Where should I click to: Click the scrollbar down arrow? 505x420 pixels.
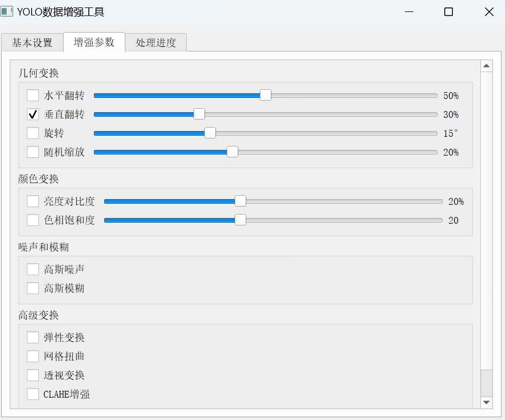487,402
